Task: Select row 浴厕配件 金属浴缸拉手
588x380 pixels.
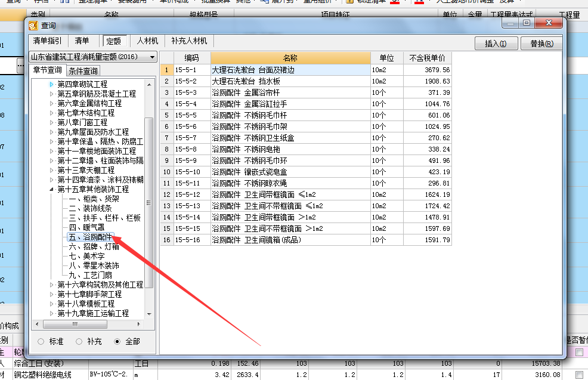Action: point(306,104)
